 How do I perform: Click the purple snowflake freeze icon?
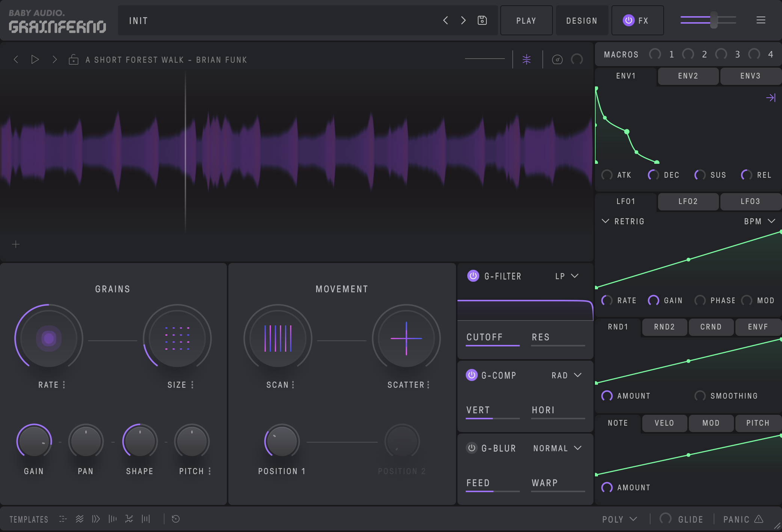point(527,59)
